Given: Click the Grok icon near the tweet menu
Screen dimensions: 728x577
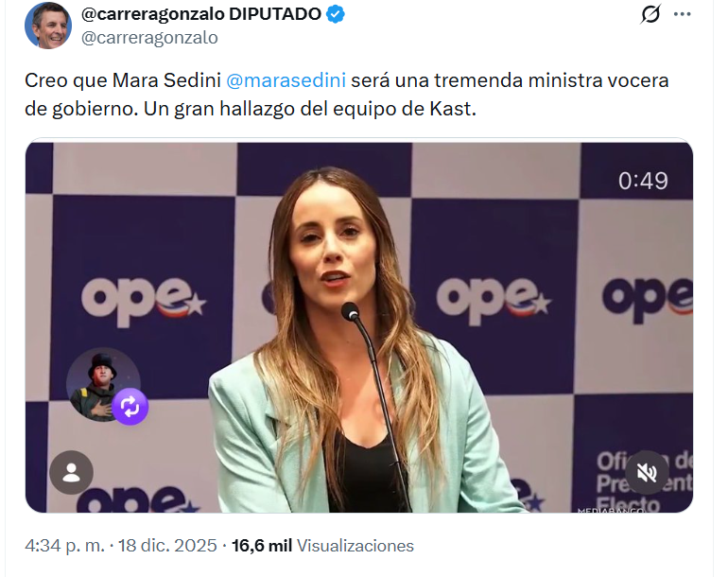Looking at the screenshot, I should pyautogui.click(x=650, y=14).
